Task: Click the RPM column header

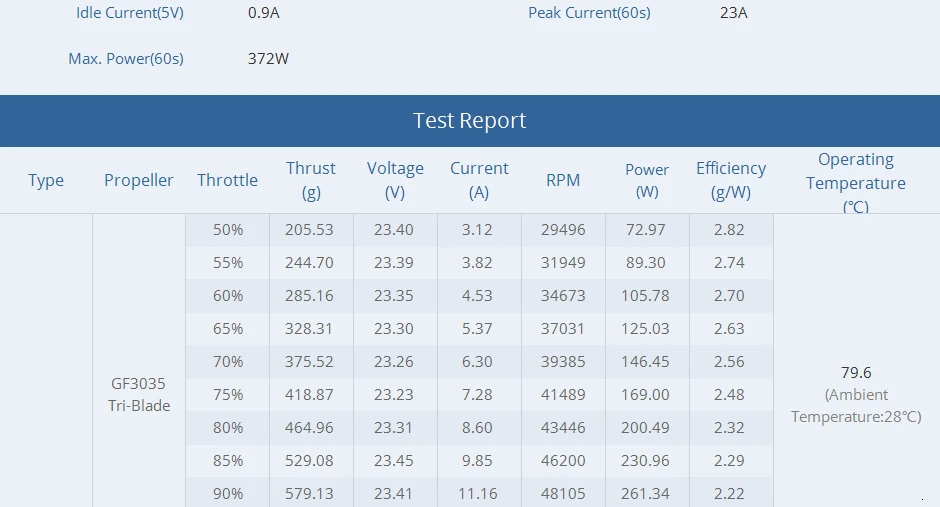Action: point(563,180)
